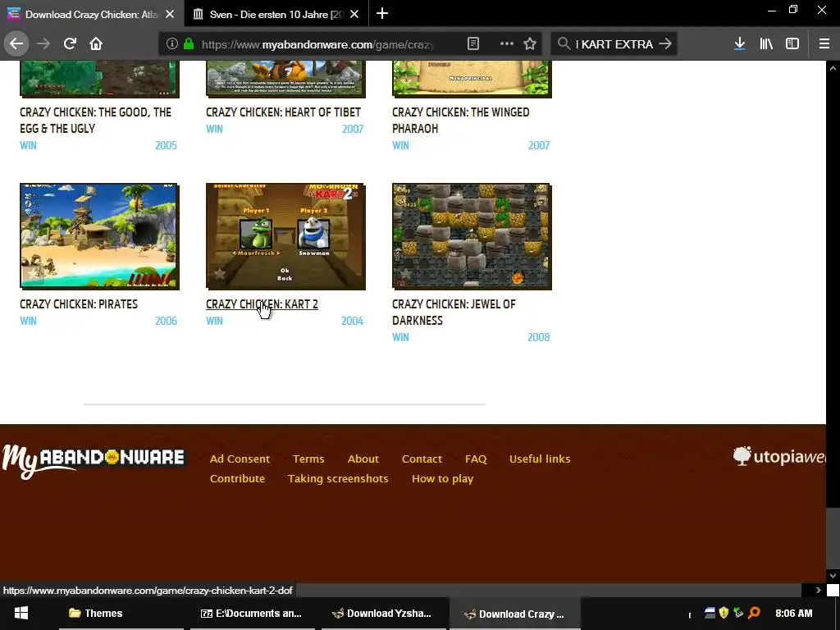
Task: Toggle the browser sidebar
Action: (x=792, y=44)
